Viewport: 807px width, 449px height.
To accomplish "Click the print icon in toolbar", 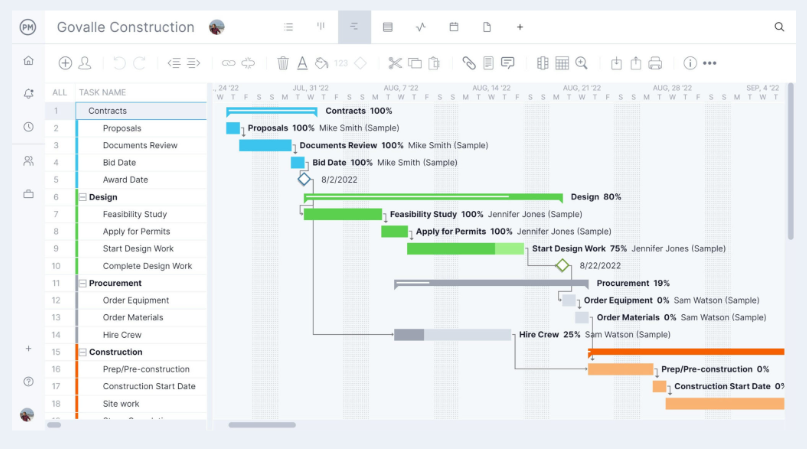I will [x=655, y=63].
